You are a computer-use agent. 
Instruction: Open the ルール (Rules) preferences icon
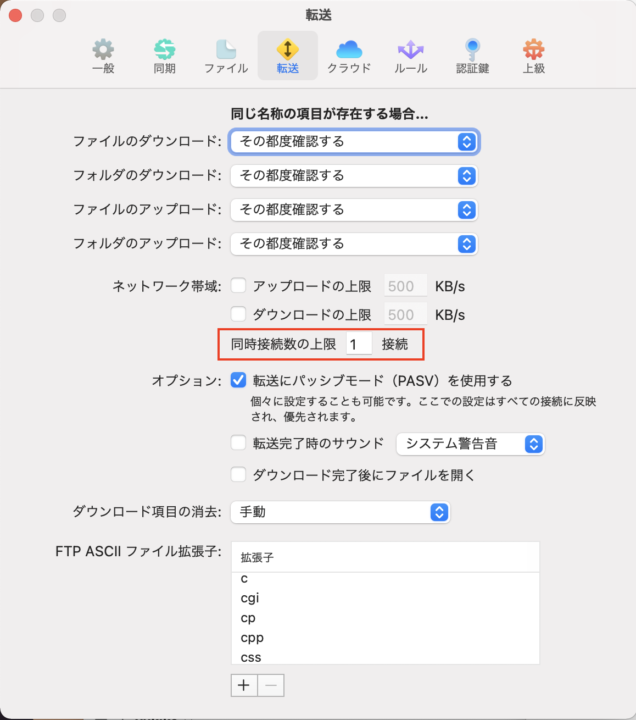(411, 55)
